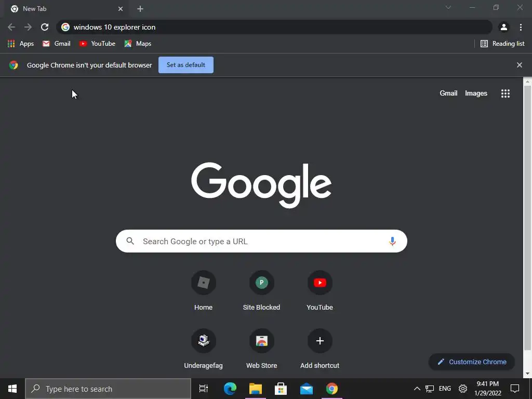The image size is (532, 399).
Task: Open the Windows Start menu
Action: click(12, 389)
